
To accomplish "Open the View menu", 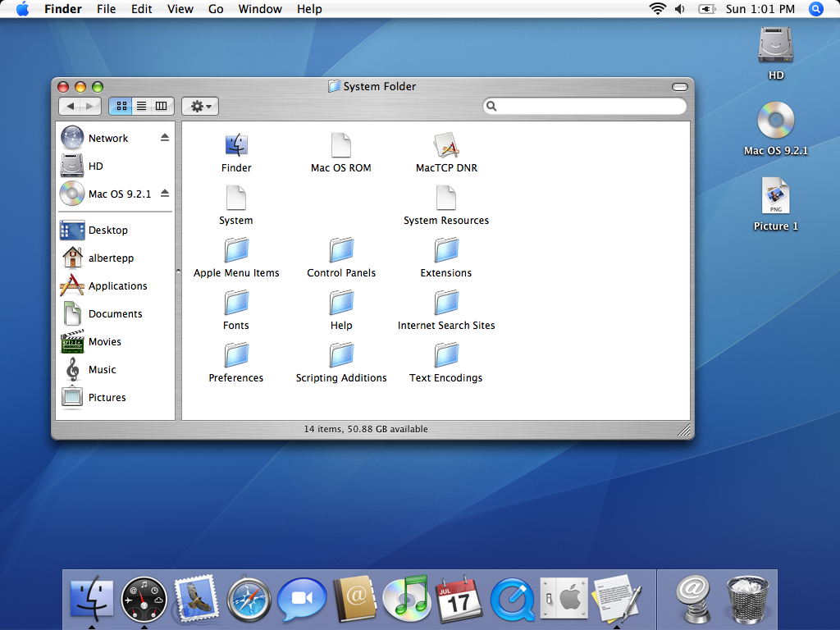I will pyautogui.click(x=180, y=9).
